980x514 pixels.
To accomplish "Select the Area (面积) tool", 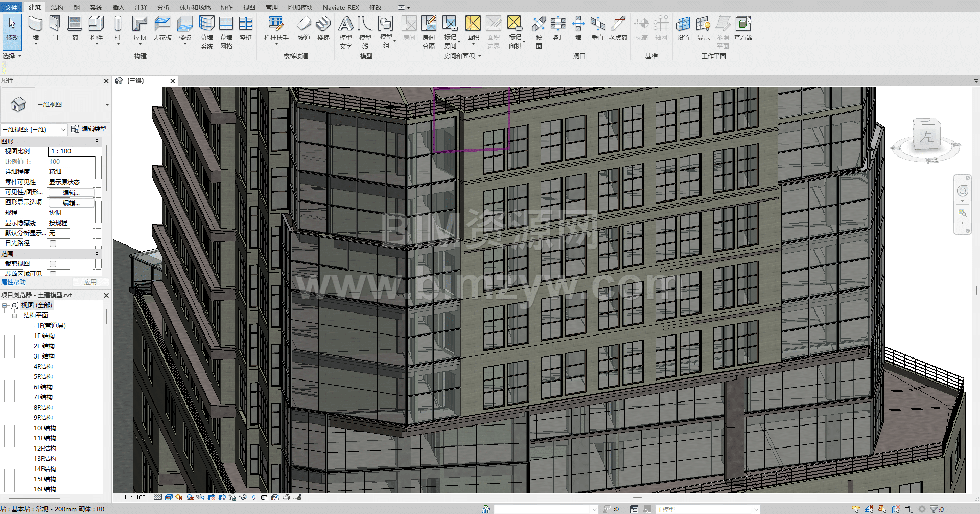I will (x=473, y=29).
